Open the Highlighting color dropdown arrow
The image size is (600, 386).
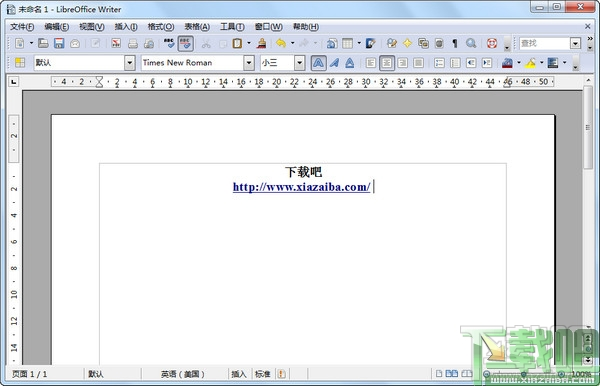pos(541,63)
